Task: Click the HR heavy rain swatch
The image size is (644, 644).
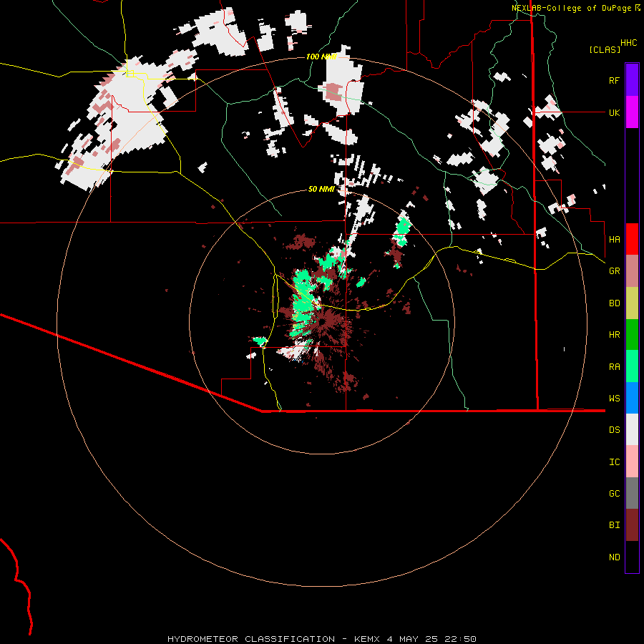Action: tap(632, 335)
